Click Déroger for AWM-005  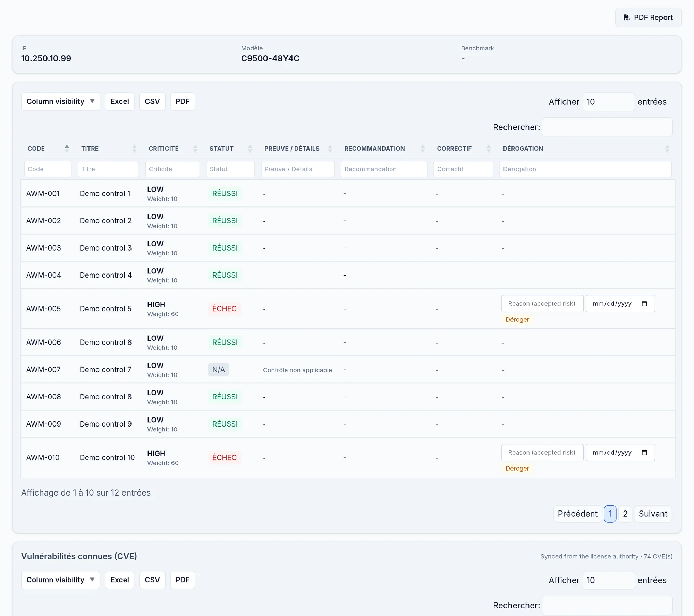pyautogui.click(x=517, y=319)
